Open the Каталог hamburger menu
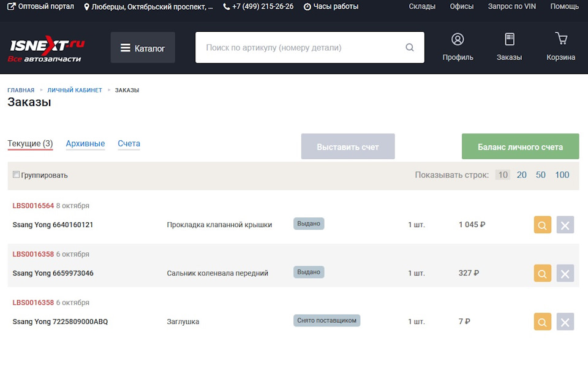The image size is (588, 387). click(x=143, y=48)
